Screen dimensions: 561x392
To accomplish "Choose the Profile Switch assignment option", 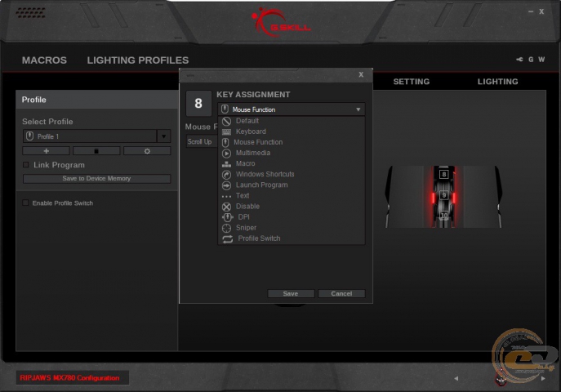I will tap(260, 238).
